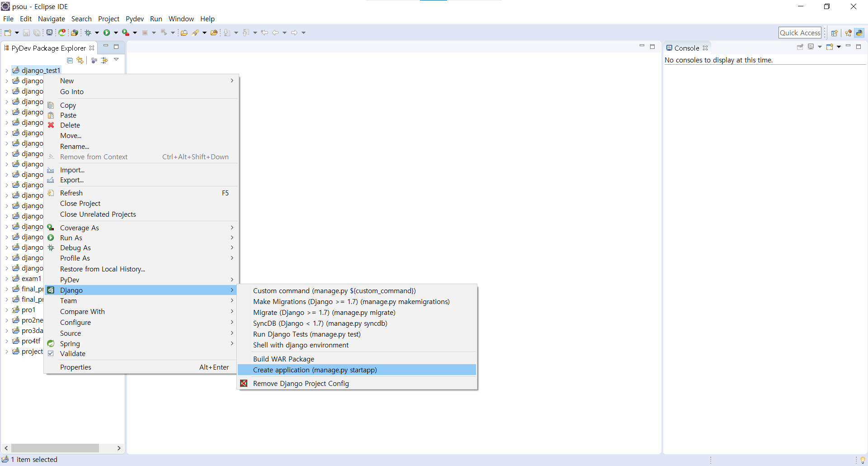Click Remove Django Project Config

357,384
